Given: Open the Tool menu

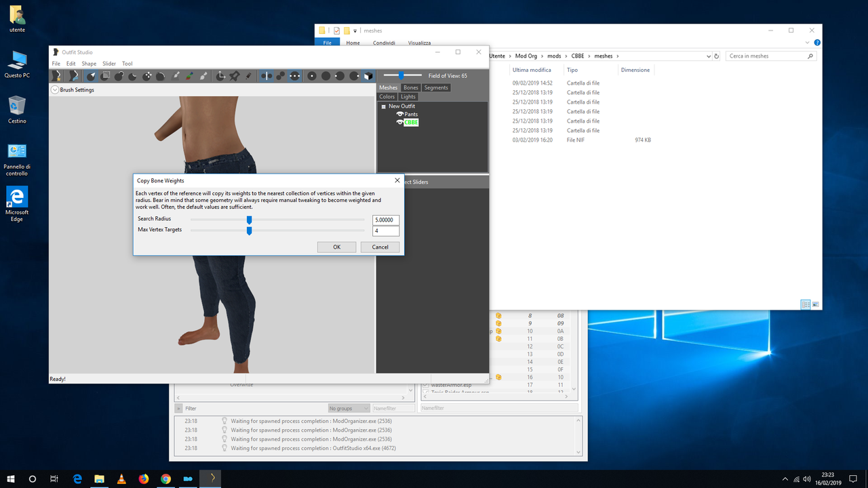Looking at the screenshot, I should [127, 64].
